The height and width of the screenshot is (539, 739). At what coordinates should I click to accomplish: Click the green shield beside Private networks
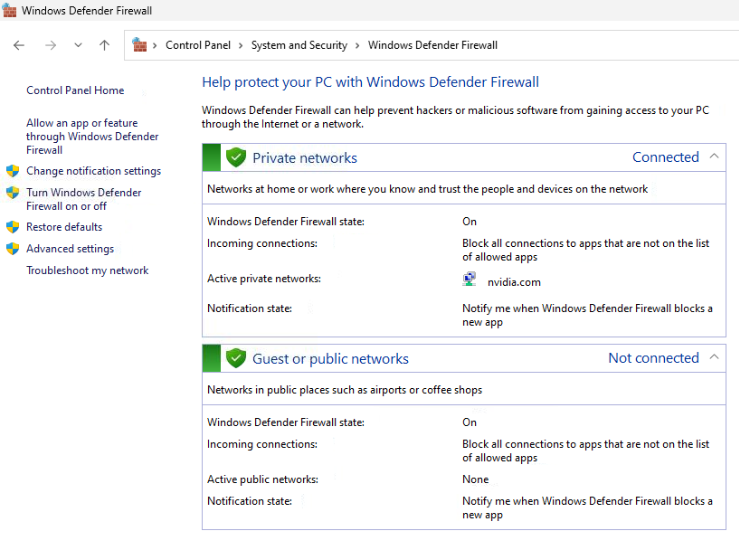pos(236,157)
